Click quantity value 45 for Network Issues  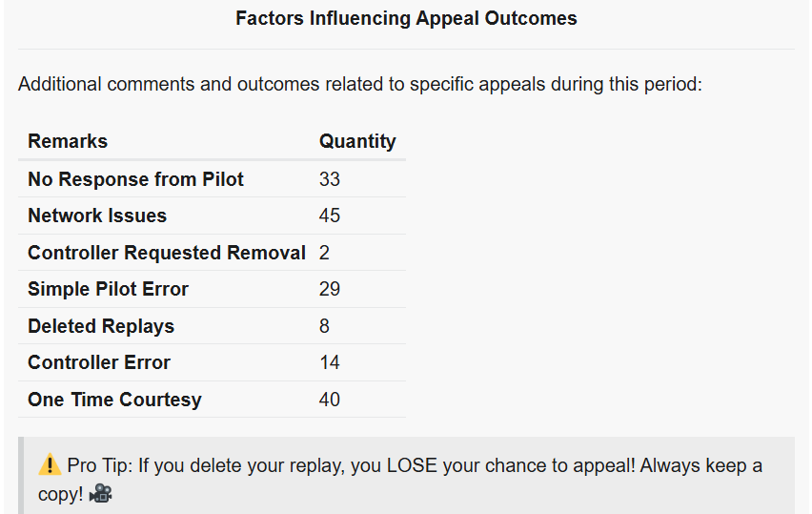(330, 216)
